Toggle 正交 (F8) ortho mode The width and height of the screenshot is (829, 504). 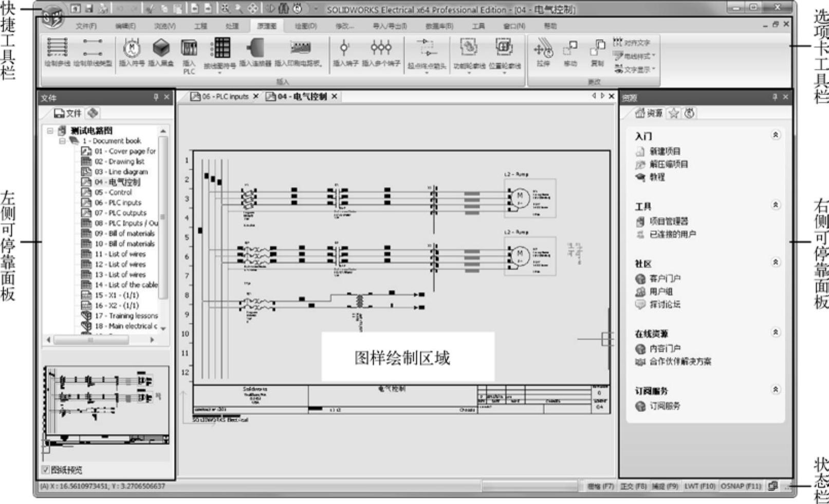coord(633,486)
